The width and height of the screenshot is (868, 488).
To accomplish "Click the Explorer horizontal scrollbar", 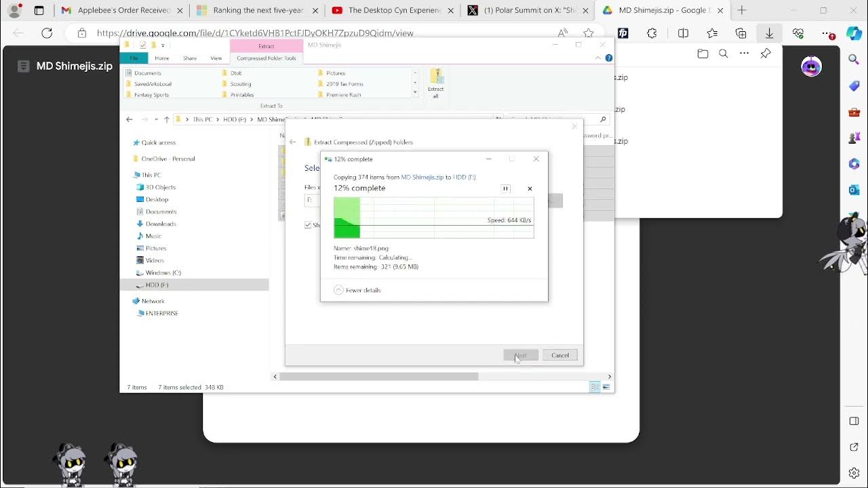I will 379,376.
